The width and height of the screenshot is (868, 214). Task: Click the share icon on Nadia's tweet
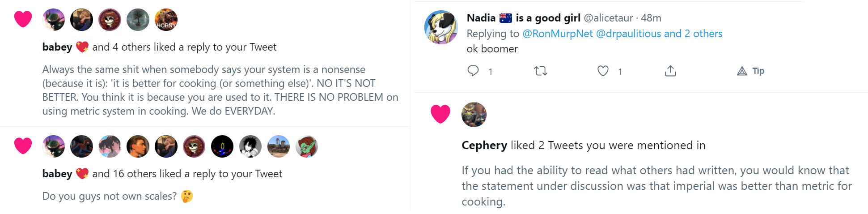pyautogui.click(x=670, y=71)
